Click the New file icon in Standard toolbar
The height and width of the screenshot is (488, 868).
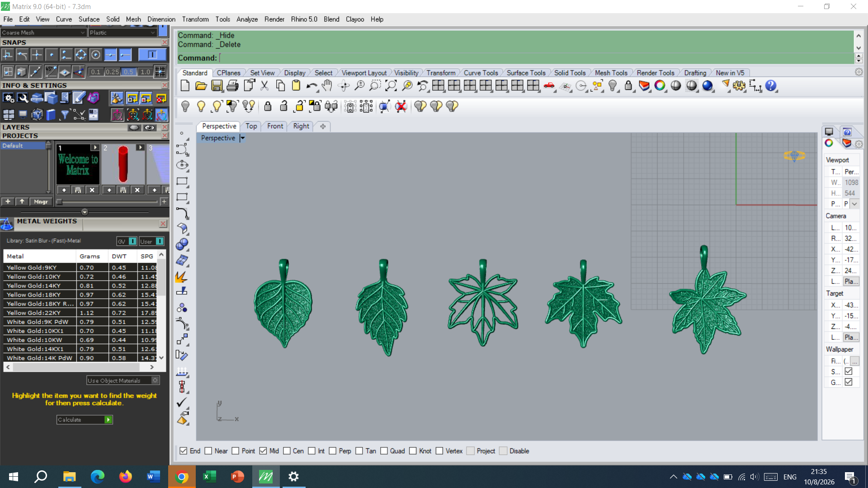click(x=185, y=86)
